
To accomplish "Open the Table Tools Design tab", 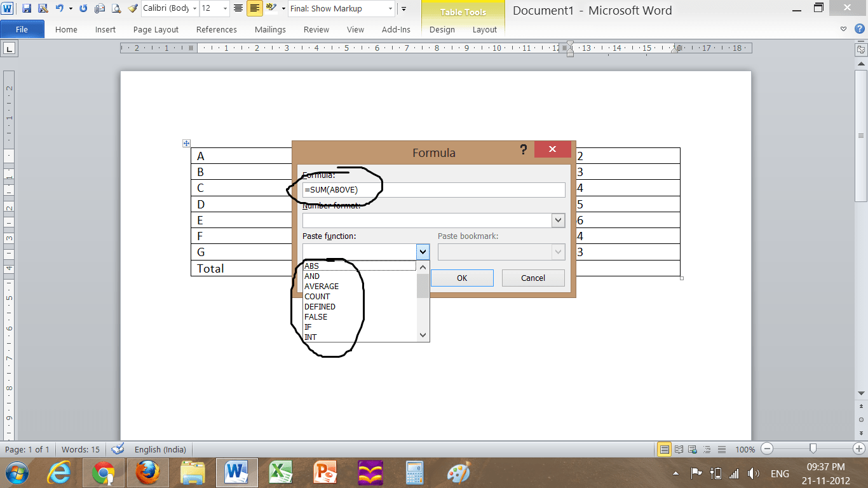I will coord(442,29).
